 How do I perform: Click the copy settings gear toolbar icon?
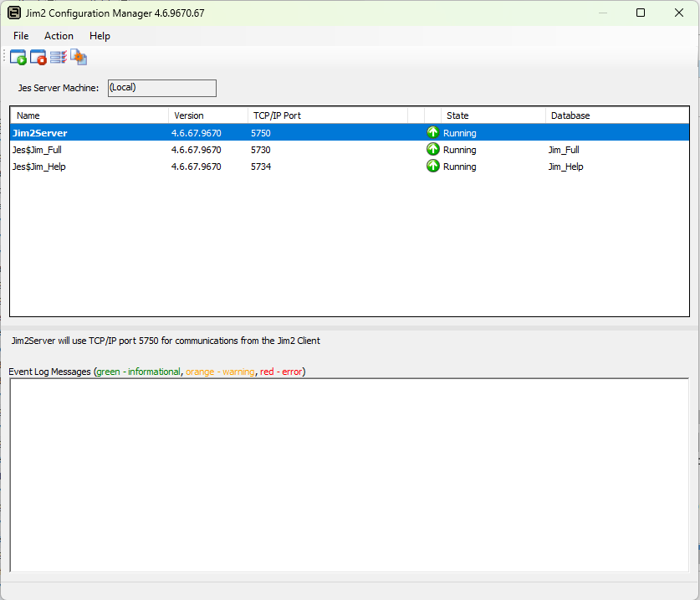79,58
